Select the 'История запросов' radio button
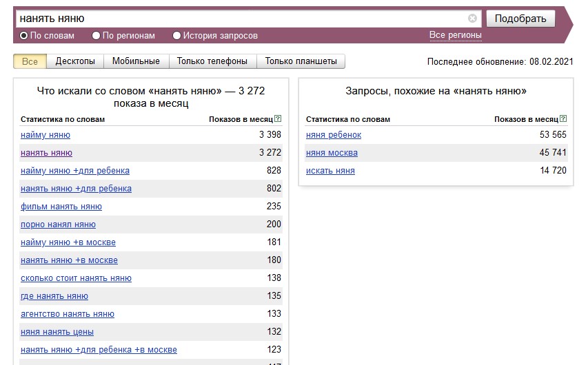Image resolution: width=588 pixels, height=365 pixels. (x=177, y=36)
